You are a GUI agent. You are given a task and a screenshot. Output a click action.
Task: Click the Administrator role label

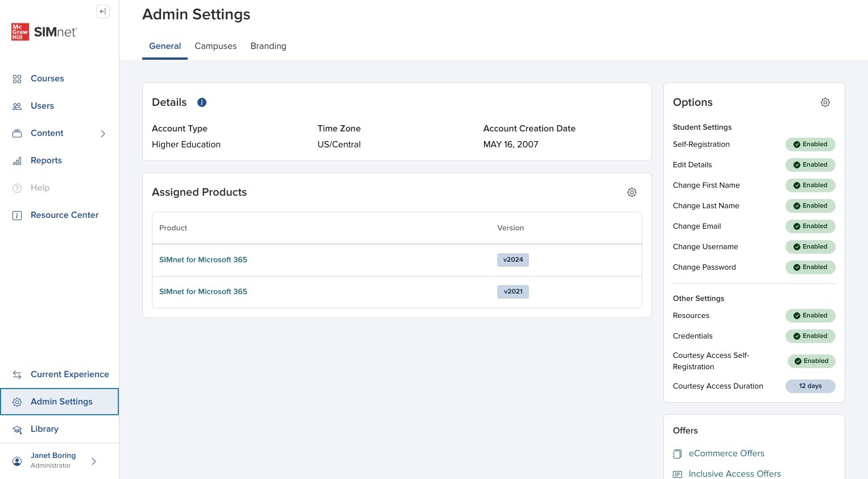click(51, 465)
